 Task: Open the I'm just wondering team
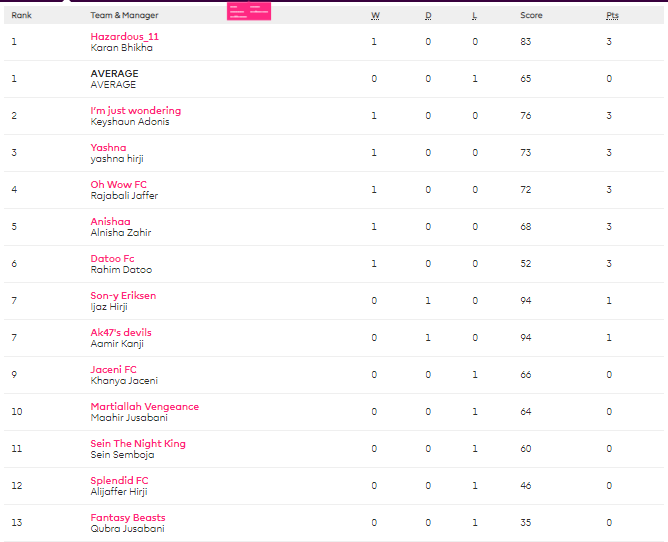coord(135,110)
